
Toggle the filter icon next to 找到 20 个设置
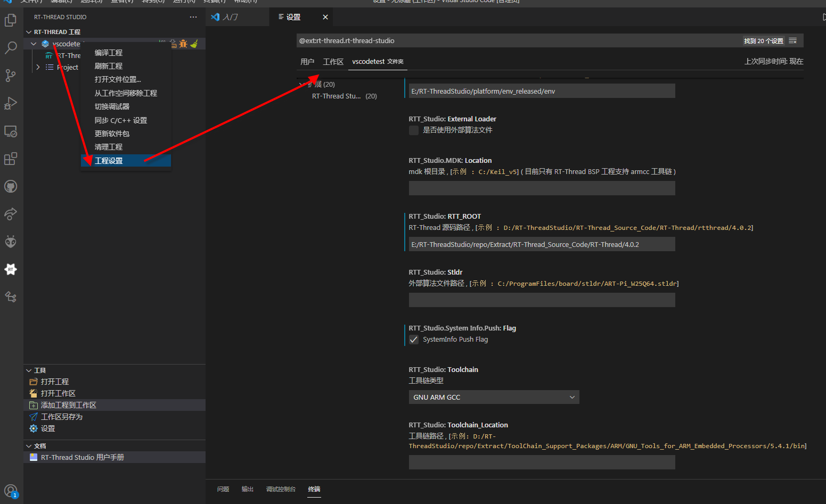click(792, 40)
